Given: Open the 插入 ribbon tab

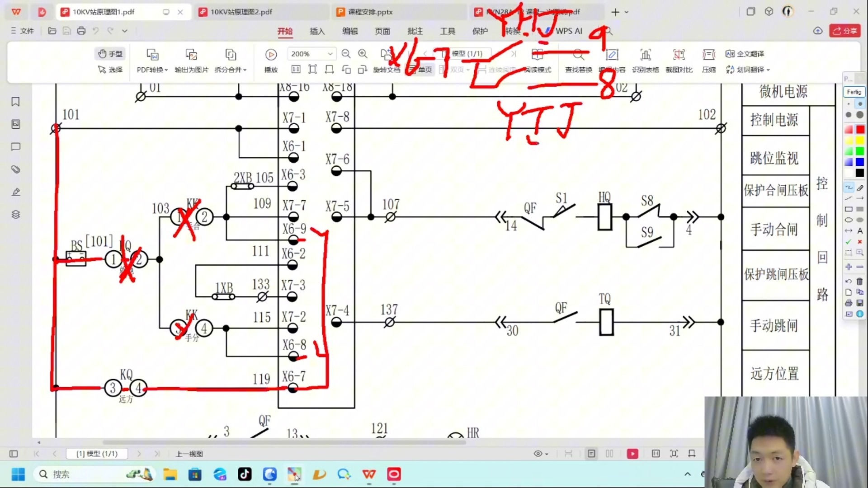Looking at the screenshot, I should (x=317, y=31).
